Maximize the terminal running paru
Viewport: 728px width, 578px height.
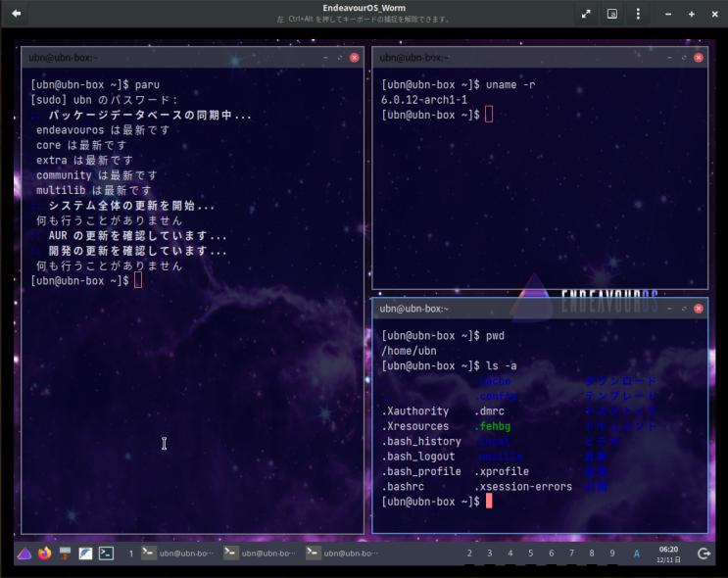340,58
